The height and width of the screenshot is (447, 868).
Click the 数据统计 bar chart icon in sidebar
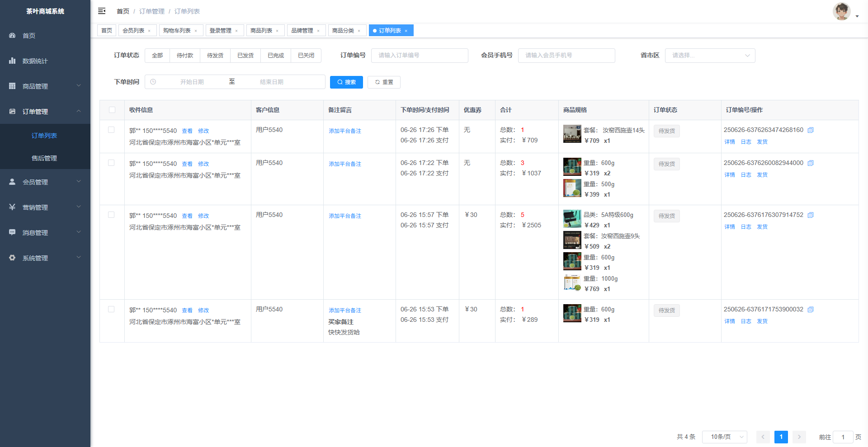point(12,61)
